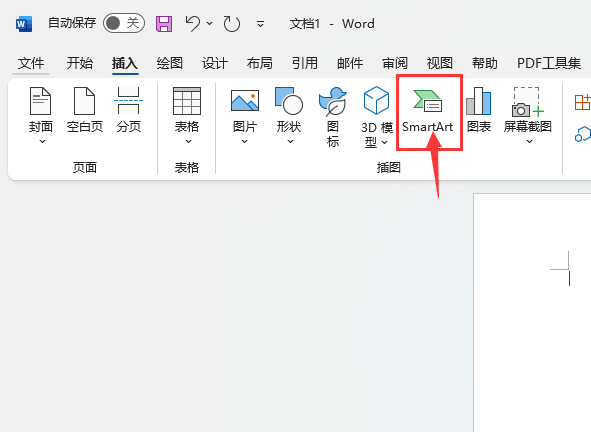
Task: Click the Redo icon
Action: 231,24
